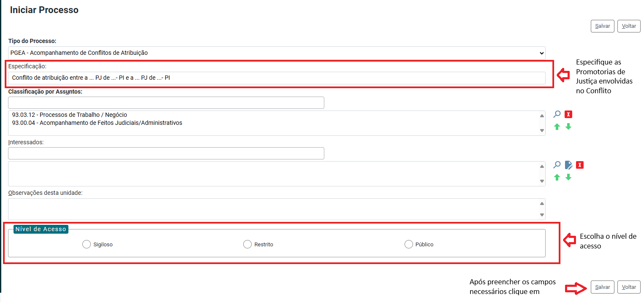644x302 pixels.
Task: Move selected subject down with green arrow
Action: 568,127
